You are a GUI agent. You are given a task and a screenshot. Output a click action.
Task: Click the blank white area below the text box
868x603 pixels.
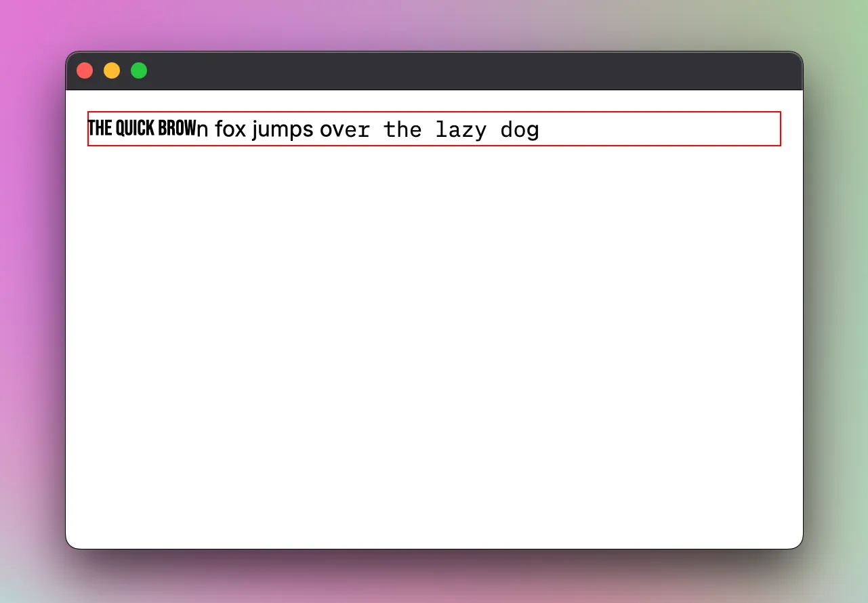point(434,339)
